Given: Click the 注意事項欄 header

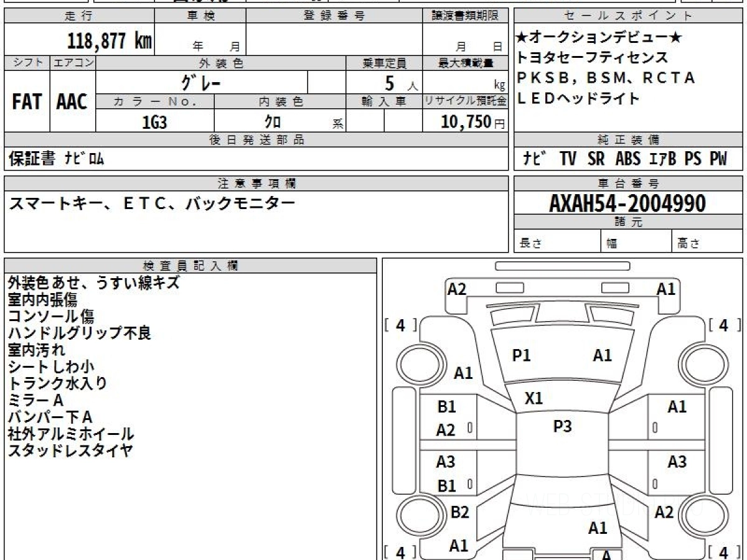Looking at the screenshot, I should [x=256, y=183].
